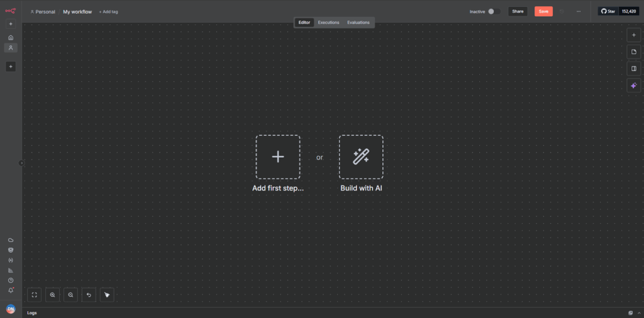Open the DN user avatar menu

pos(11,309)
